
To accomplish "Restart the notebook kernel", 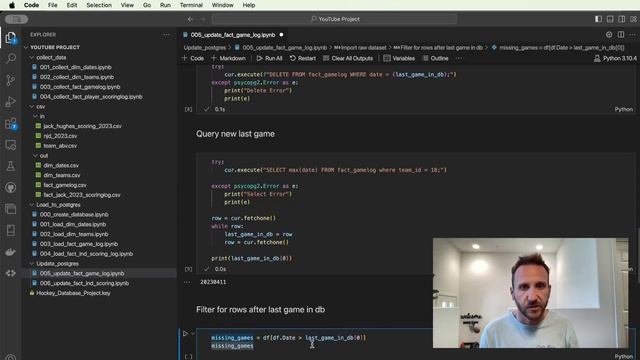I will click(x=303, y=58).
